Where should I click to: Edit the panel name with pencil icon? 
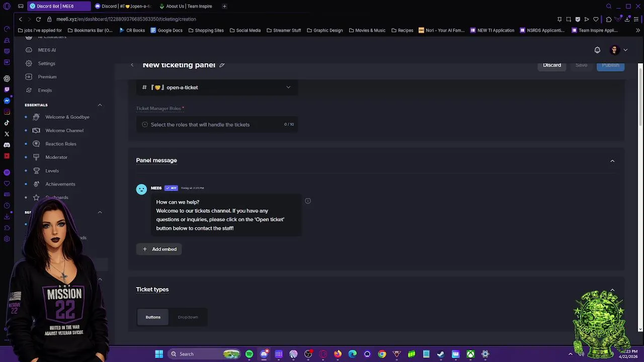coord(222,65)
